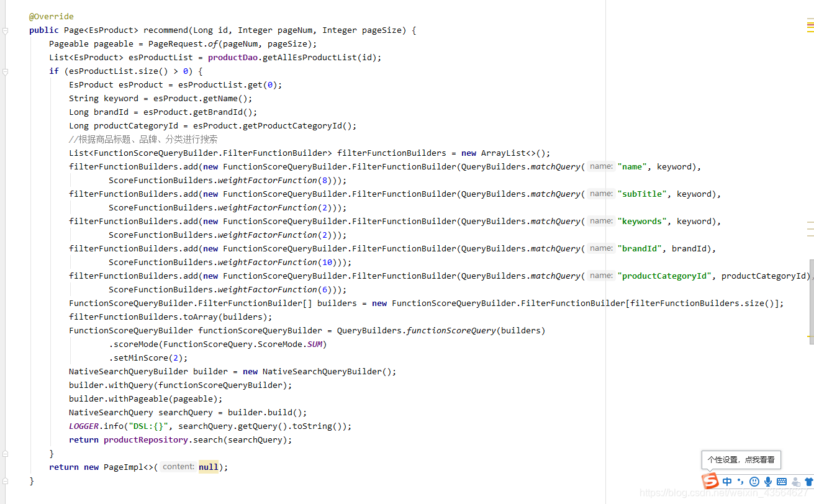
Task: Open the soft keyboard icon in the IME bar
Action: 782,482
